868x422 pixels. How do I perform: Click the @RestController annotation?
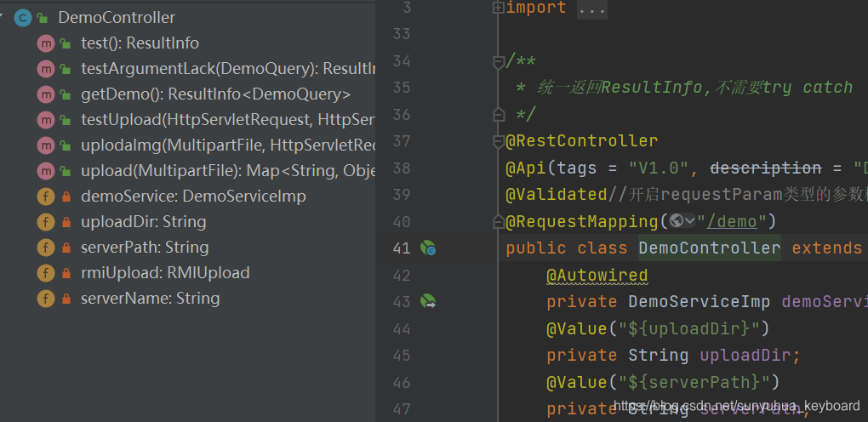tap(582, 141)
